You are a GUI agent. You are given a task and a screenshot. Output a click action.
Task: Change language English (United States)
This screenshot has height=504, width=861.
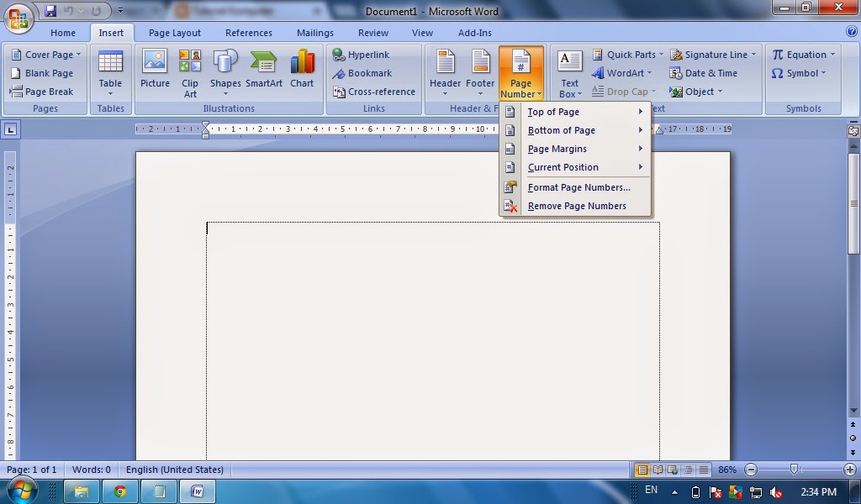coord(175,470)
